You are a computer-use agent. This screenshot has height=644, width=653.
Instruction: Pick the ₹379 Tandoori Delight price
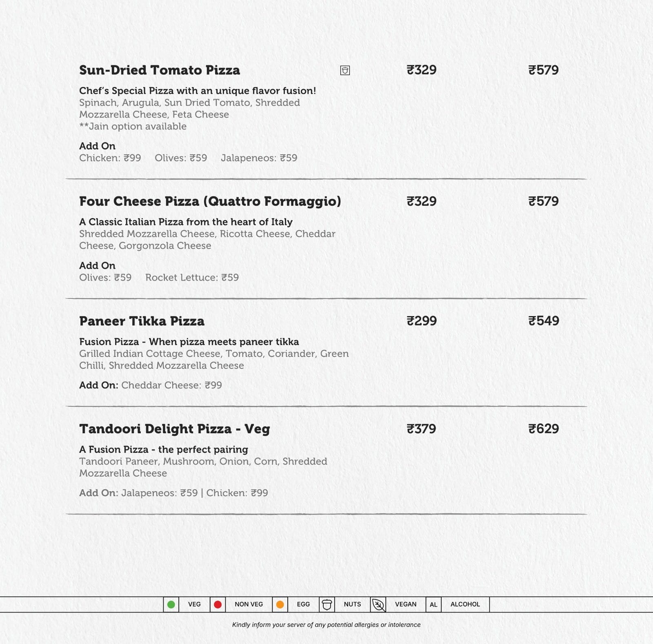(421, 429)
